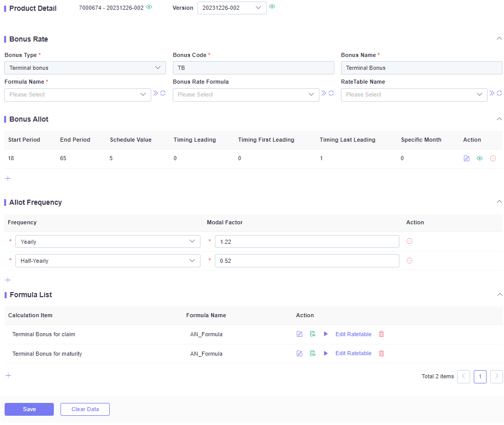Viewport: 504px width, 425px height.
Task: Refresh the Bonus Rate Formula options
Action: click(331, 93)
